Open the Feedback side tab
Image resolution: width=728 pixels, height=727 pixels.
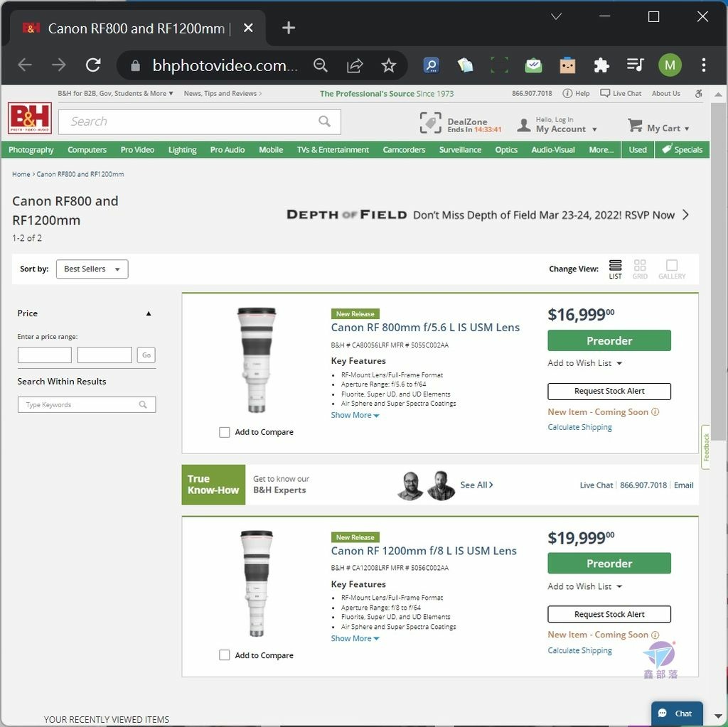pos(706,448)
